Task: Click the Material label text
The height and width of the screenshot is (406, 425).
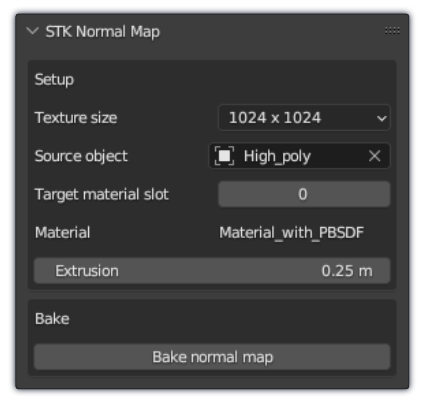Action: (63, 233)
